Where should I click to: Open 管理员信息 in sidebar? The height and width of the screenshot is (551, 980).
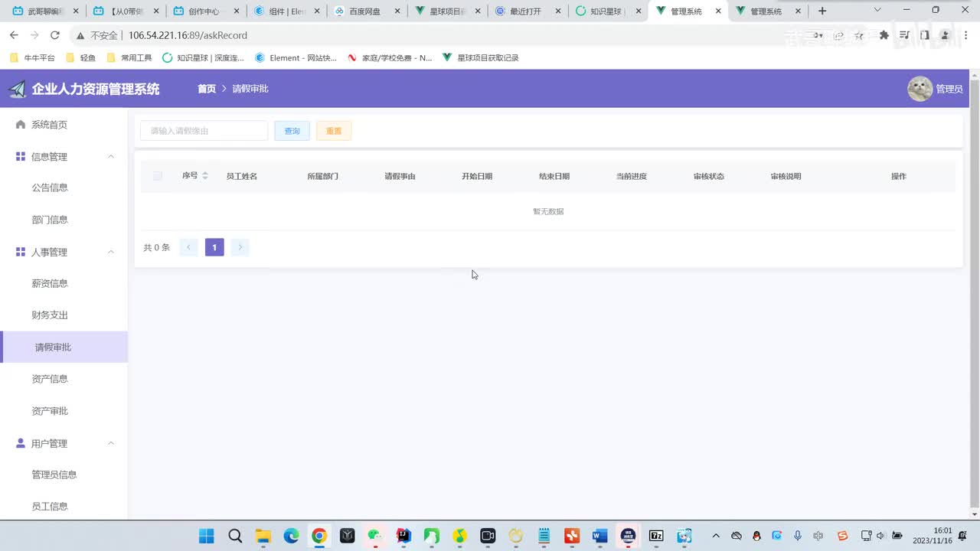tap(64, 474)
